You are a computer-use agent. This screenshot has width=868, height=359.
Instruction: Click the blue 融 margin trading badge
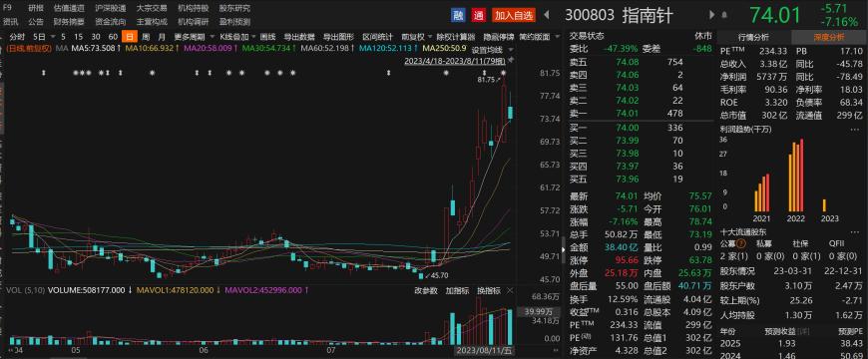tap(459, 16)
